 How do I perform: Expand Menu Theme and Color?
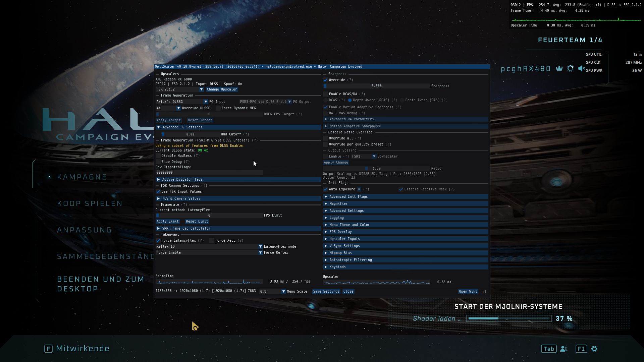[x=406, y=225]
